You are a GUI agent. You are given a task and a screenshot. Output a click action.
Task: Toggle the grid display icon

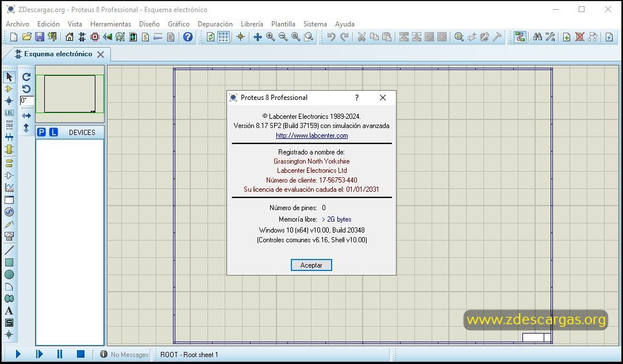[224, 37]
